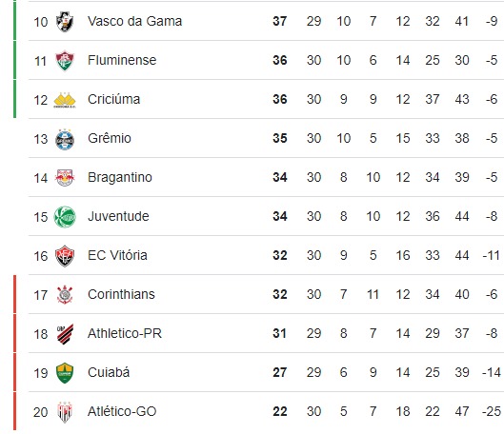
Task: Click the Bragantino club crest
Action: (65, 178)
